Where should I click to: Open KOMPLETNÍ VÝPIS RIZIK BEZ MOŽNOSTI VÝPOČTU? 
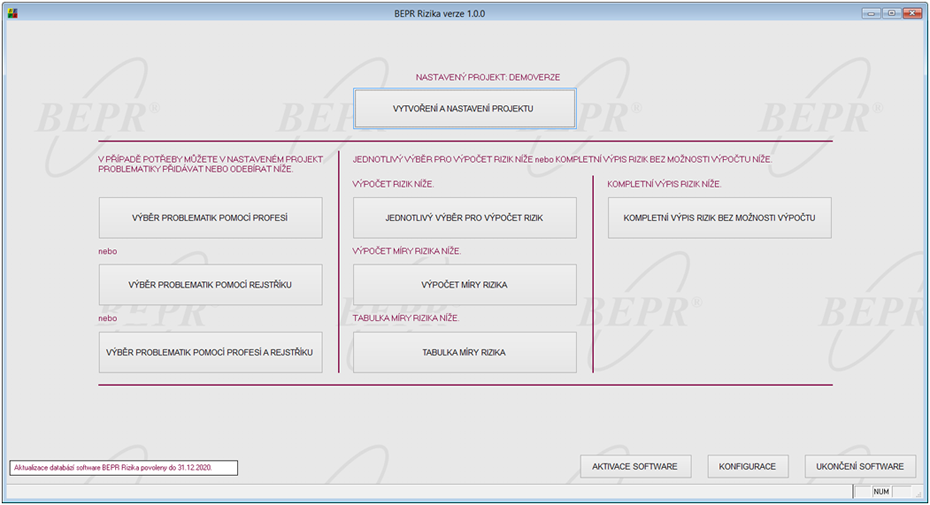pos(719,218)
